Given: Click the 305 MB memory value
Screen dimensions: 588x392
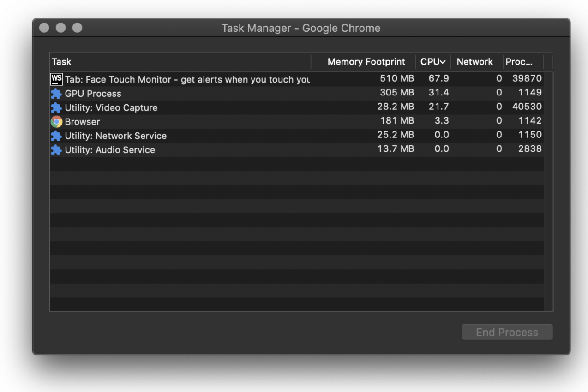Looking at the screenshot, I should coord(397,93).
